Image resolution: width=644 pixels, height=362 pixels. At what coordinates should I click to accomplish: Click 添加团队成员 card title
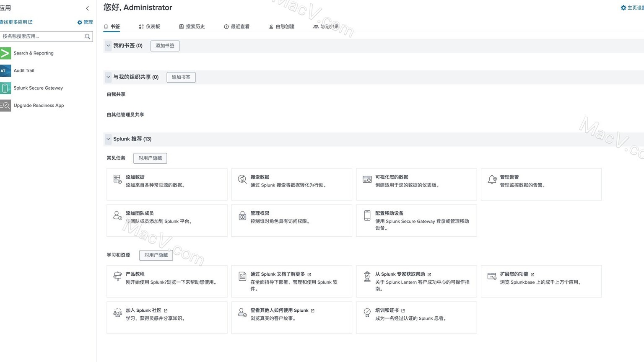(x=140, y=213)
